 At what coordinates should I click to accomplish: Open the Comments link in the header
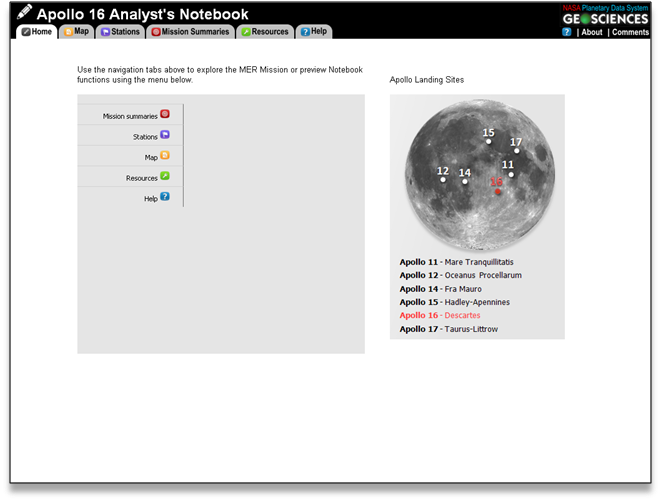(x=630, y=32)
